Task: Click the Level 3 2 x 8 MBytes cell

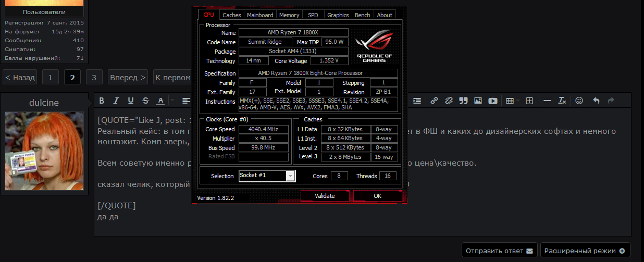Action: (345, 156)
